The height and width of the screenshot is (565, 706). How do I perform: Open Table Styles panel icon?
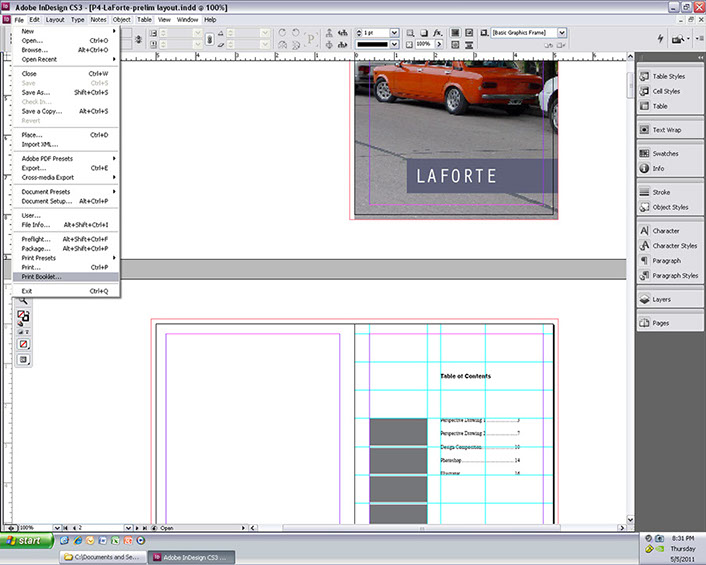pos(644,76)
